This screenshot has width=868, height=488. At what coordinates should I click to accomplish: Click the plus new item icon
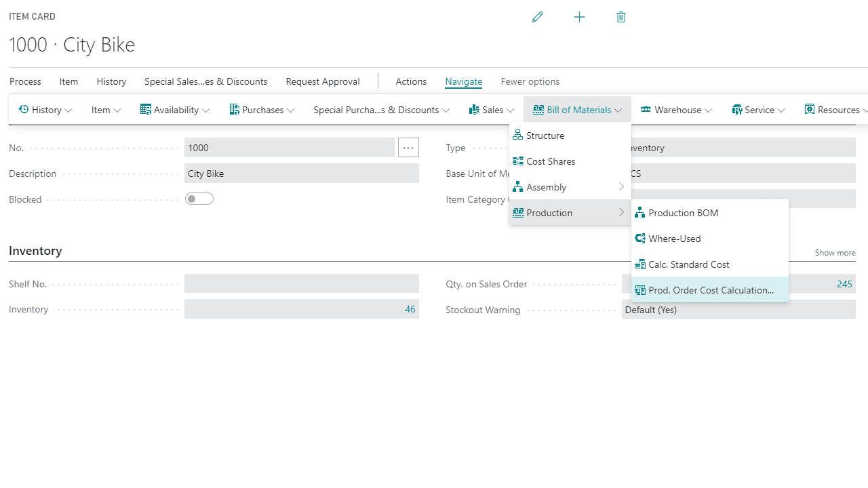point(579,17)
